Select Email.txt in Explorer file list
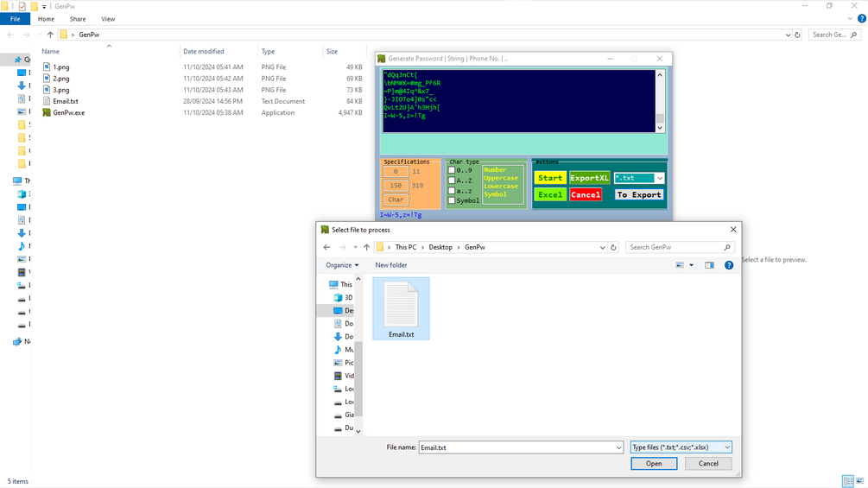This screenshot has width=868, height=488. pos(66,101)
